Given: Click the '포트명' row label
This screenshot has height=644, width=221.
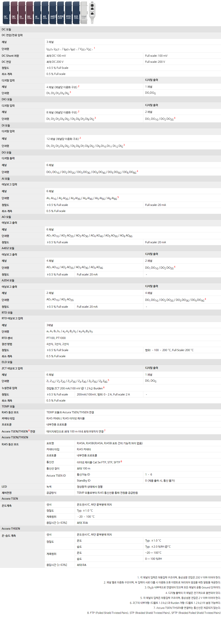Looking at the screenshot, I should click(x=50, y=443).
